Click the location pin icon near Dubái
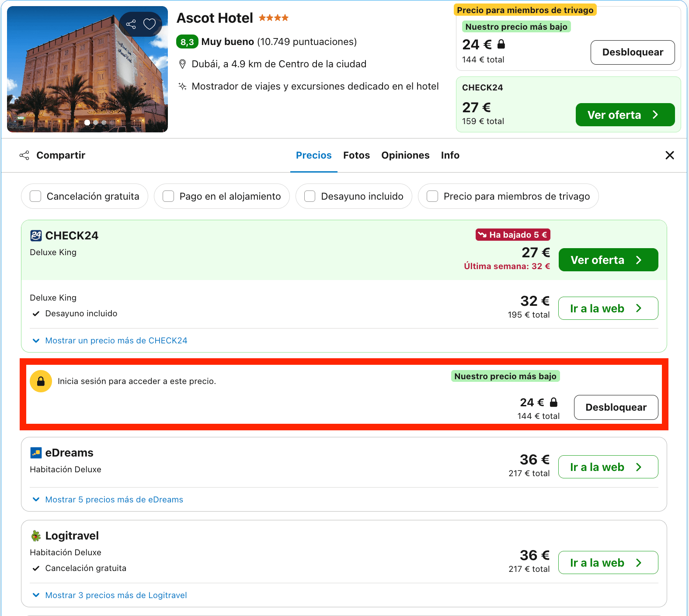Image resolution: width=689 pixels, height=616 pixels. [183, 64]
